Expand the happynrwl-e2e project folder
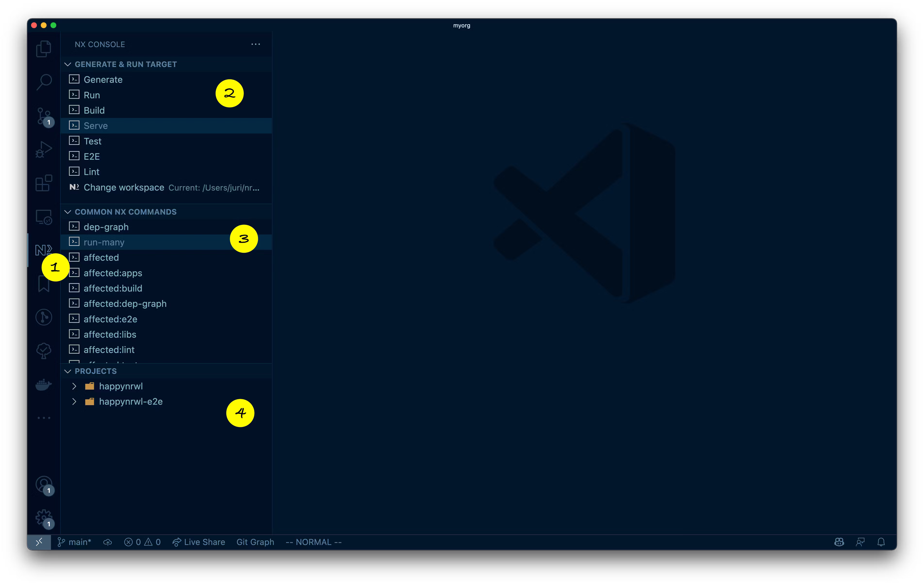 tap(74, 401)
